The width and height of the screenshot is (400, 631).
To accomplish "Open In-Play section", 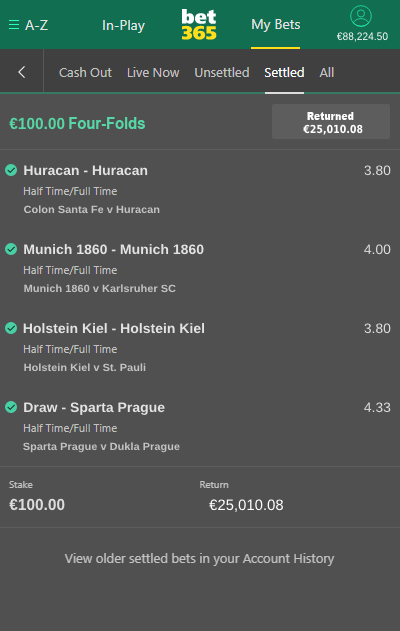I will (x=123, y=25).
